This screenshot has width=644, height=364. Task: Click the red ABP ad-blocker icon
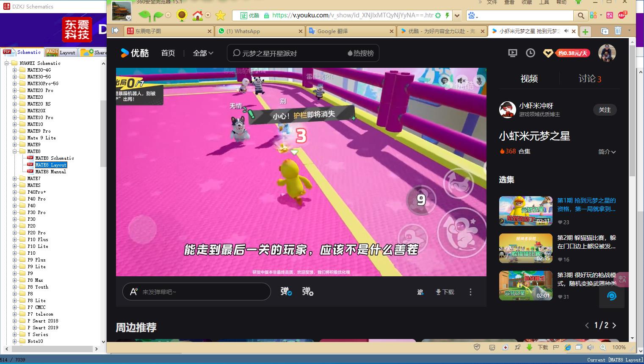[x=622, y=15]
